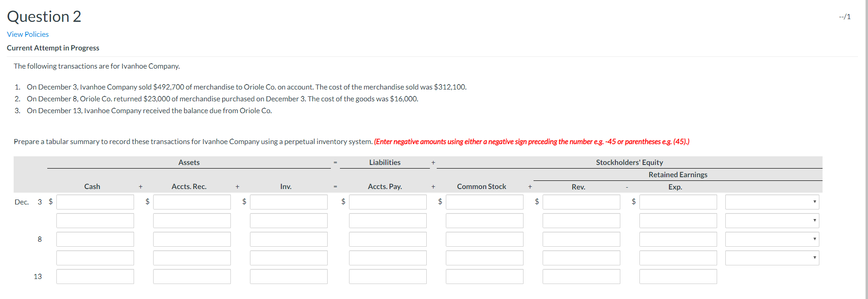Click the December 13 transaction description
This screenshot has height=299, width=868.
(x=150, y=110)
